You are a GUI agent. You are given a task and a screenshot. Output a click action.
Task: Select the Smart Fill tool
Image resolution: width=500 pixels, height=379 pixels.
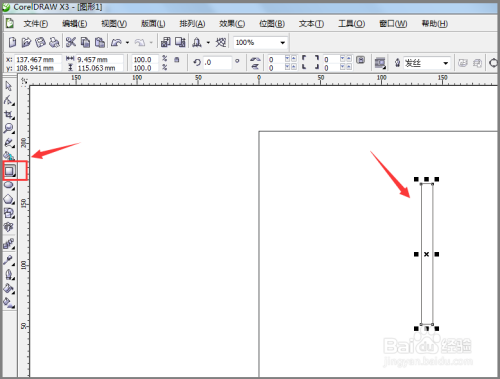pos(9,155)
